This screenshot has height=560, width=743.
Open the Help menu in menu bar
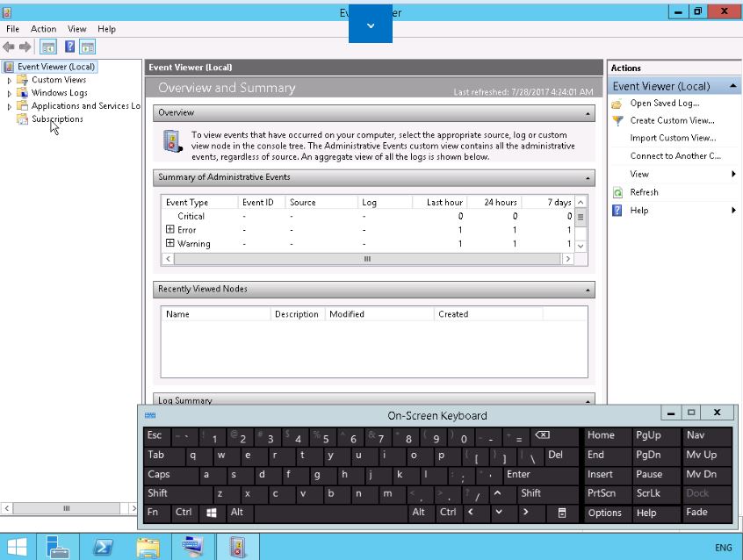[x=106, y=29]
